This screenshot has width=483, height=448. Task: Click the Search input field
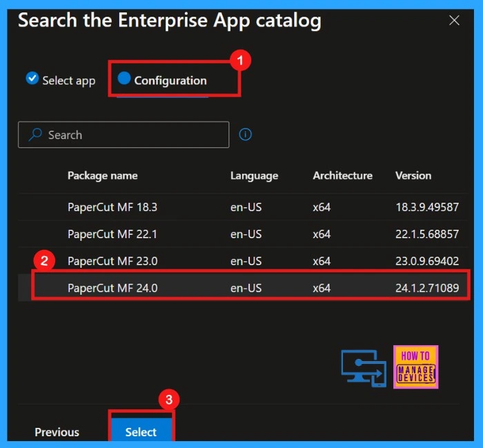tap(124, 135)
